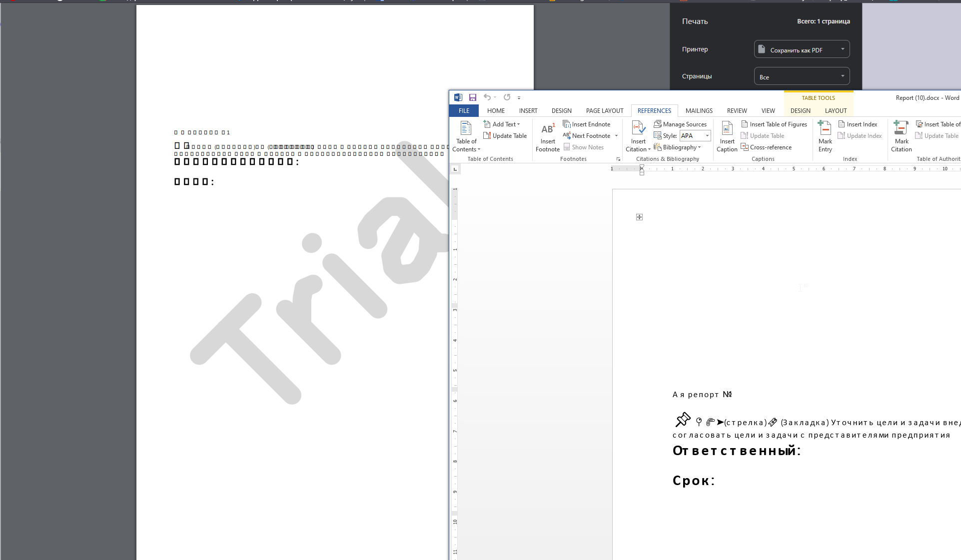Click Insert Table of Authorities
The width and height of the screenshot is (961, 560).
[938, 124]
